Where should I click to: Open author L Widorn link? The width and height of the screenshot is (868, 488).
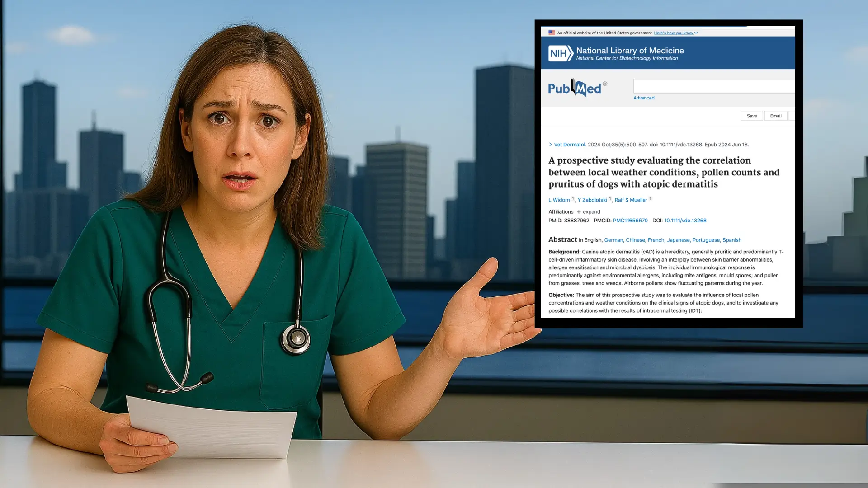point(559,200)
